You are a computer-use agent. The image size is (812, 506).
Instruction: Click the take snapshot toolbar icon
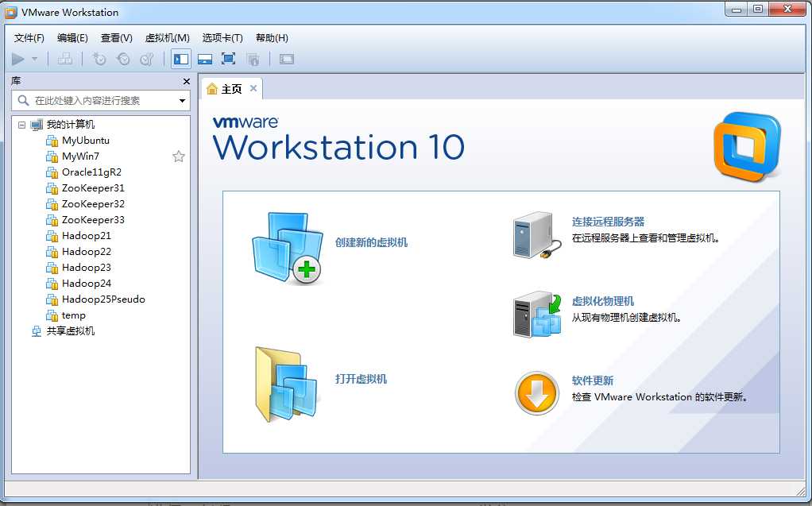[x=99, y=59]
